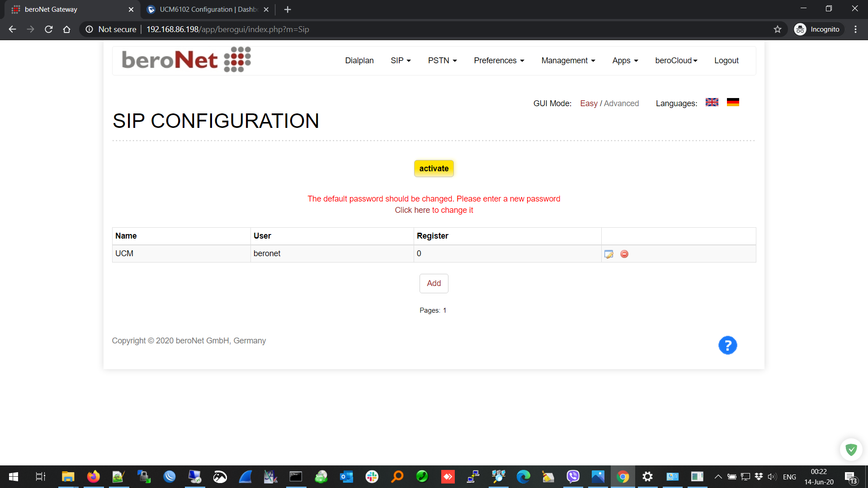Edit the UCM SIP account entry
This screenshot has height=488, width=868.
(x=609, y=254)
